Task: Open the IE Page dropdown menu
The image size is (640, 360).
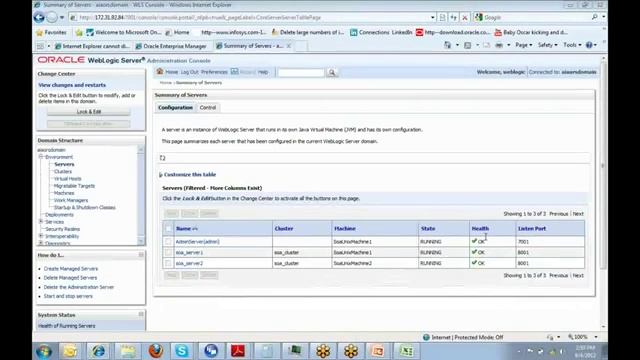Action: (523, 45)
